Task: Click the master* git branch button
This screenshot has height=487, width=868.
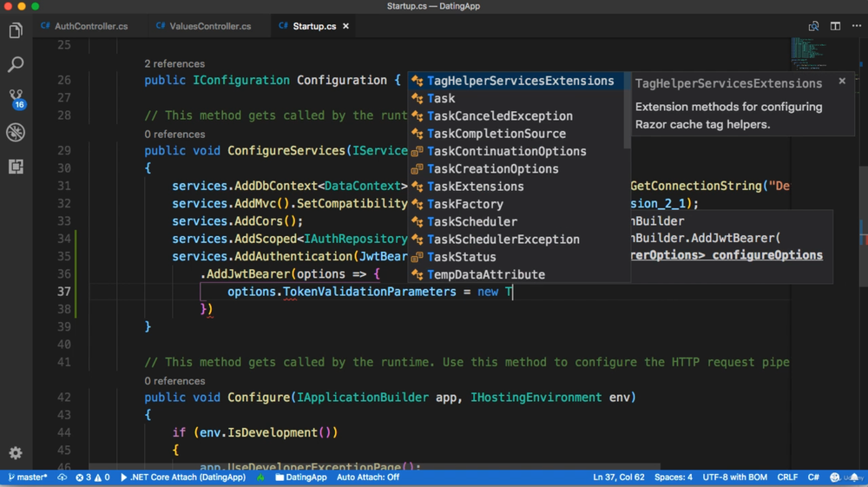Action: coord(28,477)
